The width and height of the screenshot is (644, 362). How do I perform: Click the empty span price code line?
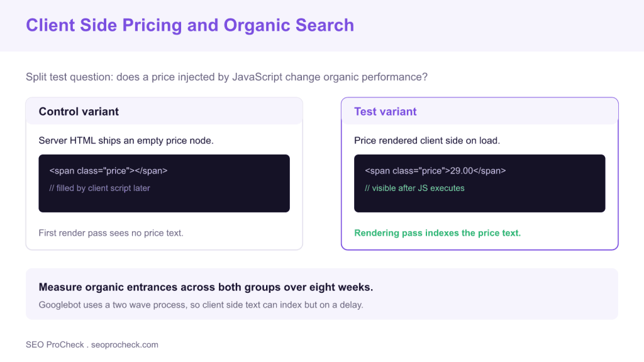pyautogui.click(x=108, y=171)
